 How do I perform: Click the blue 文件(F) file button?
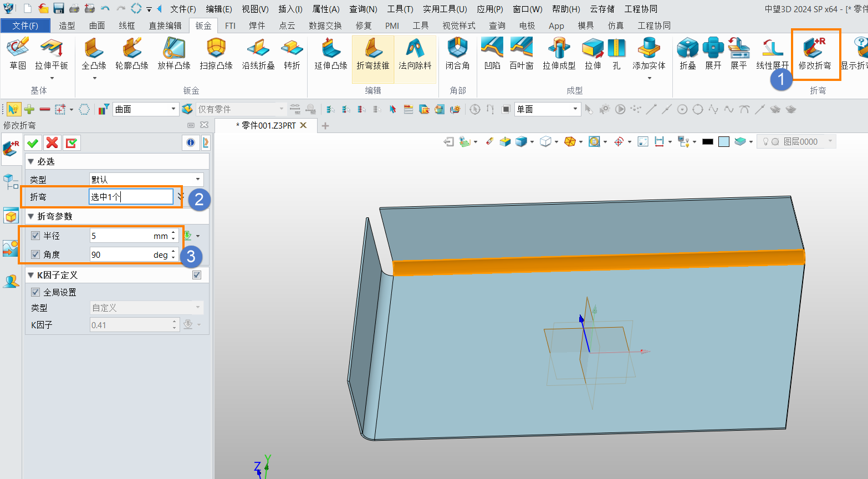click(25, 26)
